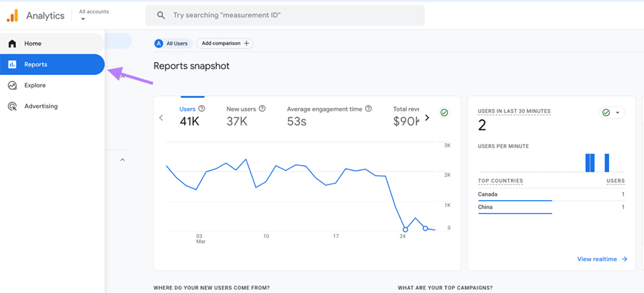This screenshot has width=644, height=293.
Task: Select the Total revenue metric tab
Action: [x=406, y=116]
